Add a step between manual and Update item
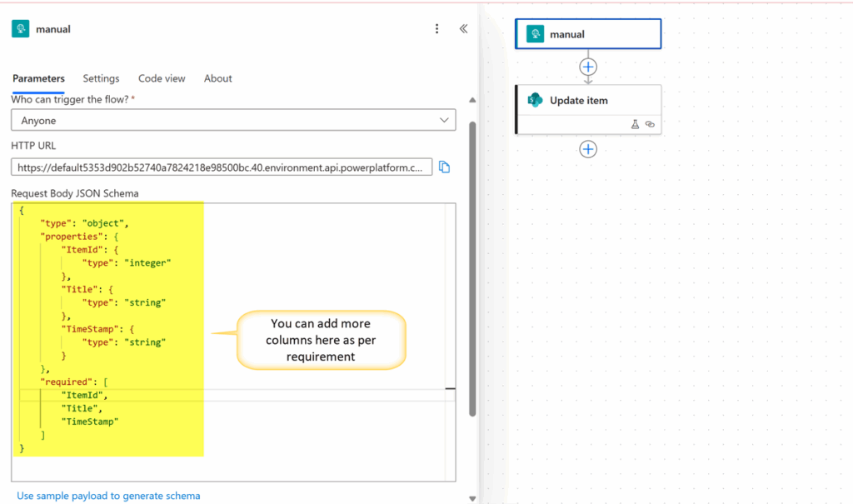The height and width of the screenshot is (504, 853). pos(588,66)
